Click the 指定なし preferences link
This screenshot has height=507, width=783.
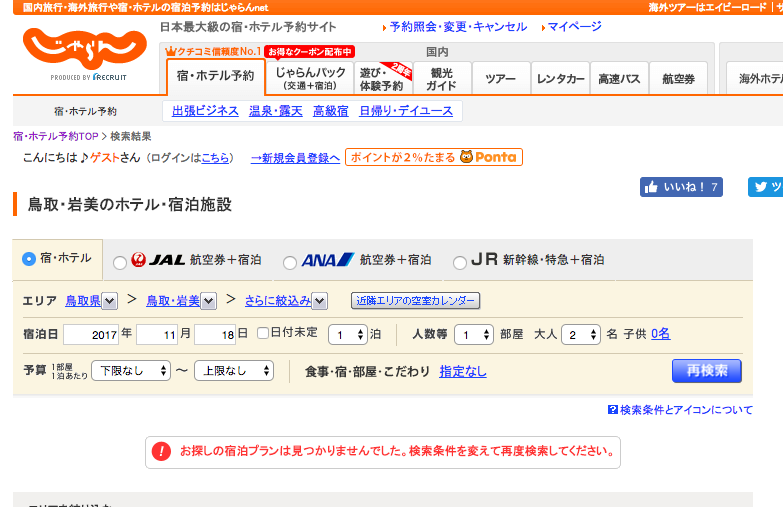pos(463,372)
